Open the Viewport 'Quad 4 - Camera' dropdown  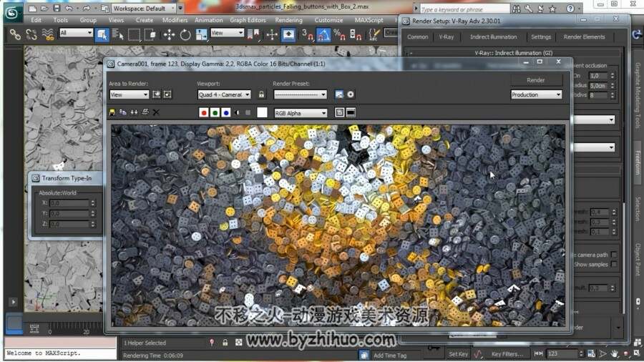pos(224,94)
